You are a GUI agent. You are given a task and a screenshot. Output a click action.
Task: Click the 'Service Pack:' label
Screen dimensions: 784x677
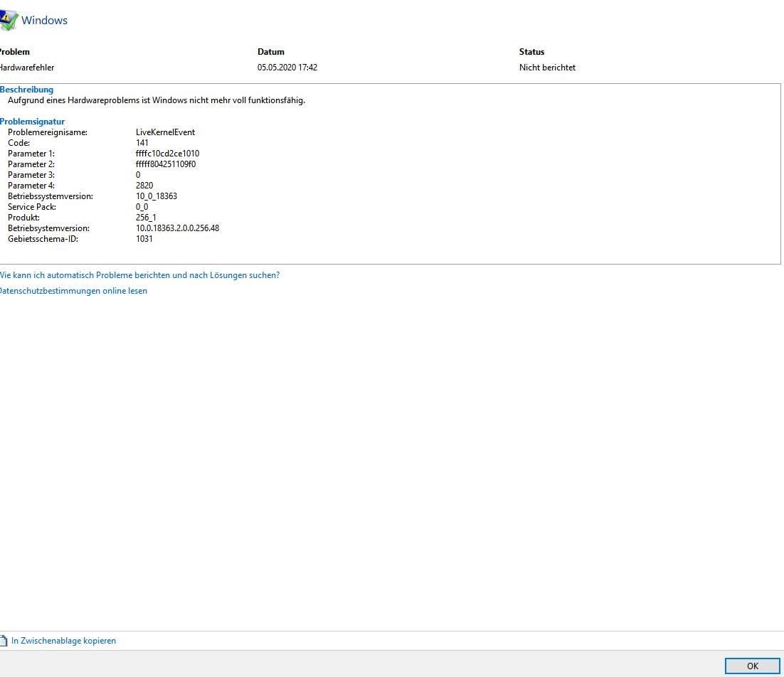tap(32, 207)
